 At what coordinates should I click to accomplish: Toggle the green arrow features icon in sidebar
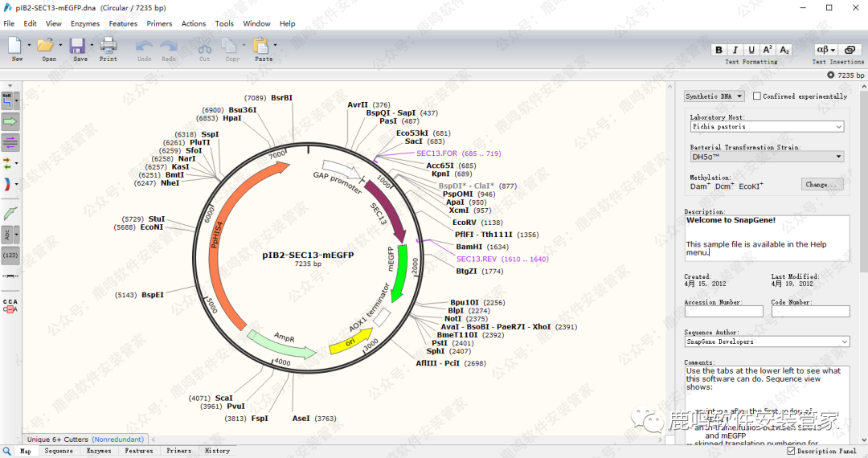tap(10, 121)
